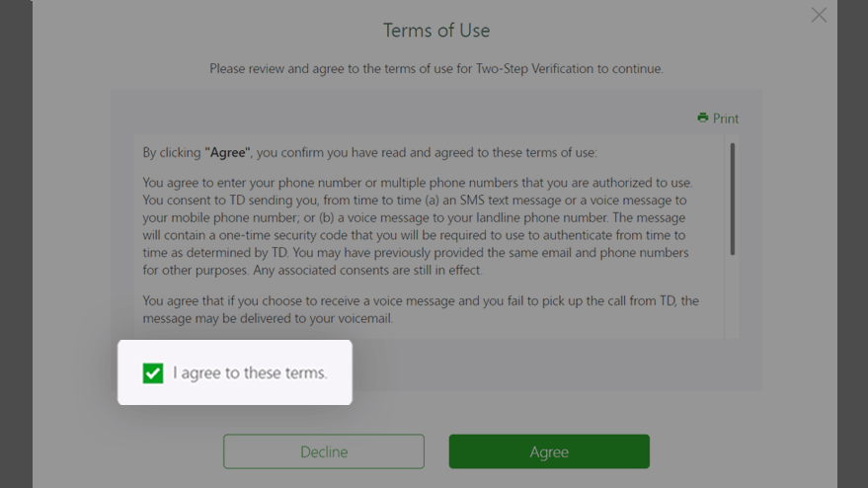868x488 pixels.
Task: Click the white highlight box around the checkbox
Action: point(235,372)
